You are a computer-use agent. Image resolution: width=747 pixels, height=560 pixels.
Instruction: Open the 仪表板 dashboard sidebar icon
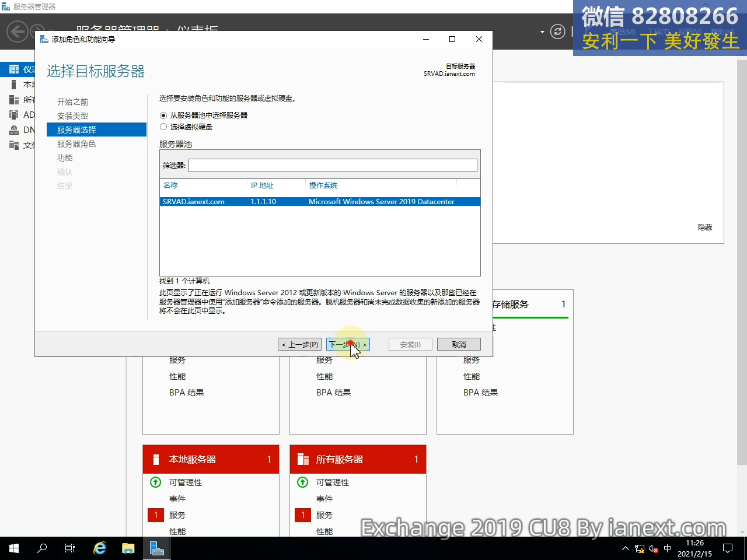(x=14, y=69)
